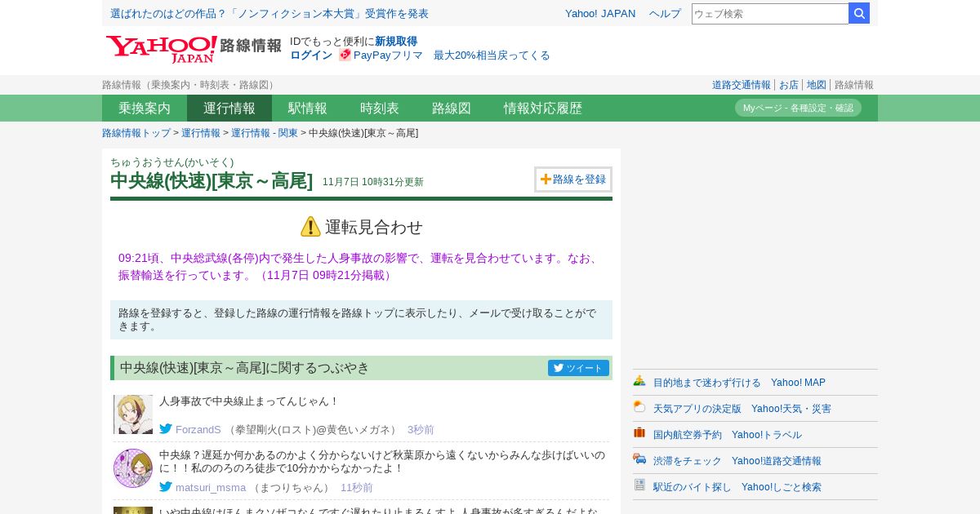The height and width of the screenshot is (514, 980).
Task: Click the Yahoo!道路交通情報 car icon
Action: click(x=639, y=459)
